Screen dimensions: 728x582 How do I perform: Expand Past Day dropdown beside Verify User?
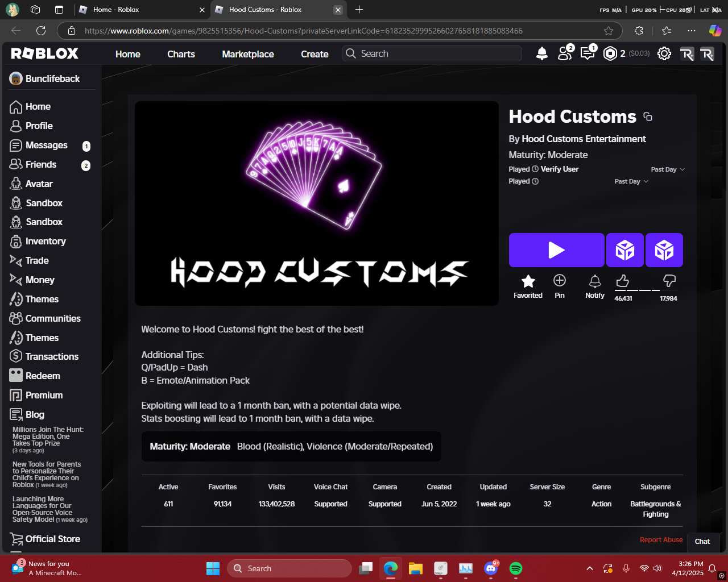(668, 169)
